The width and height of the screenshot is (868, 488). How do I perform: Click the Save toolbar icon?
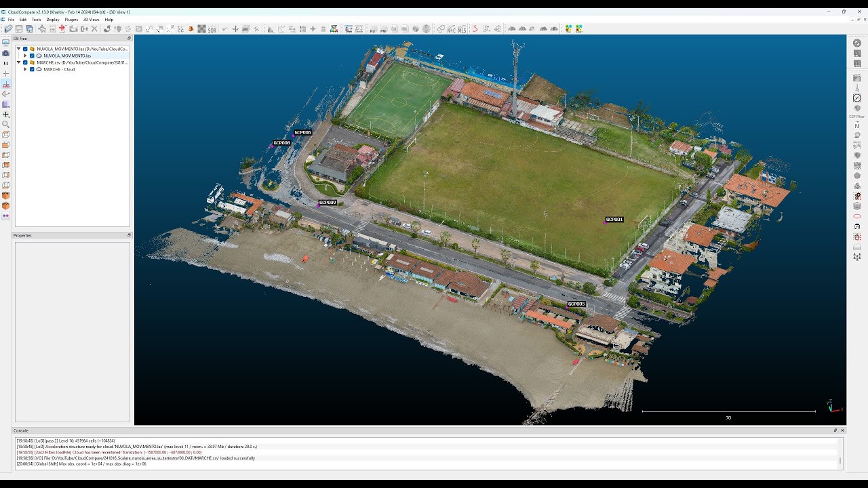[19, 28]
